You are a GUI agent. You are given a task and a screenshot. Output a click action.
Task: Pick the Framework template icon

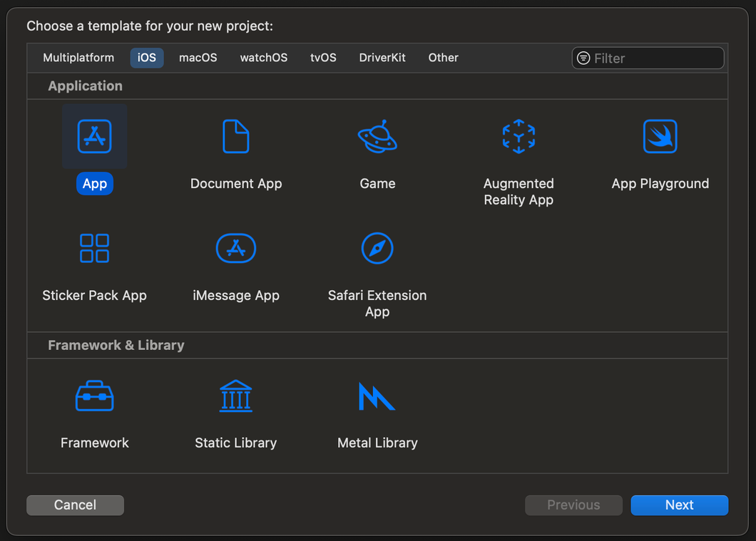(x=95, y=396)
